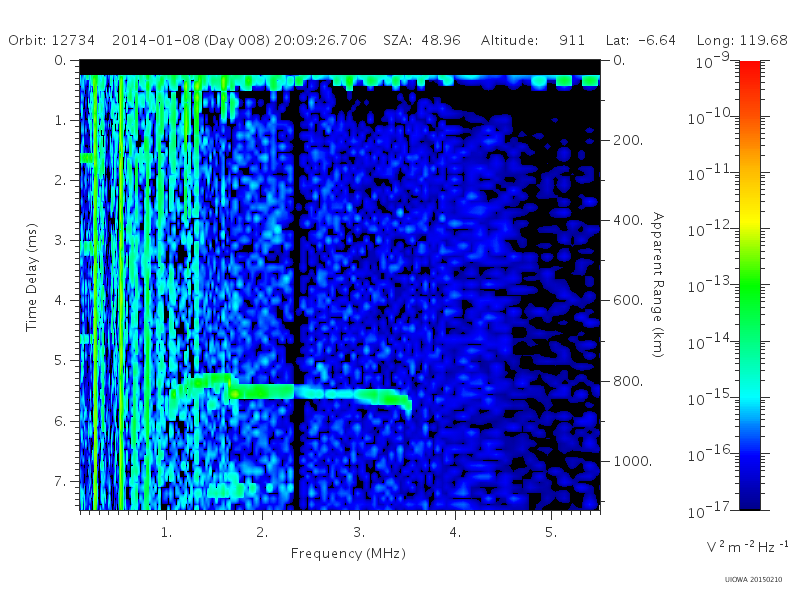The height and width of the screenshot is (600, 800).
Task: Click the Altitude: 911 header text
Action: 533,40
